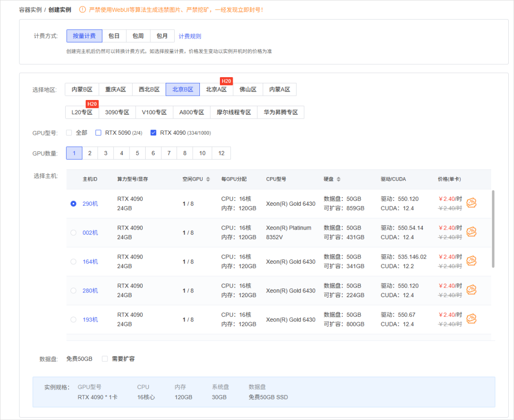Tick the RTX 5090 checkbox
This screenshot has height=420, width=514.
(x=99, y=133)
